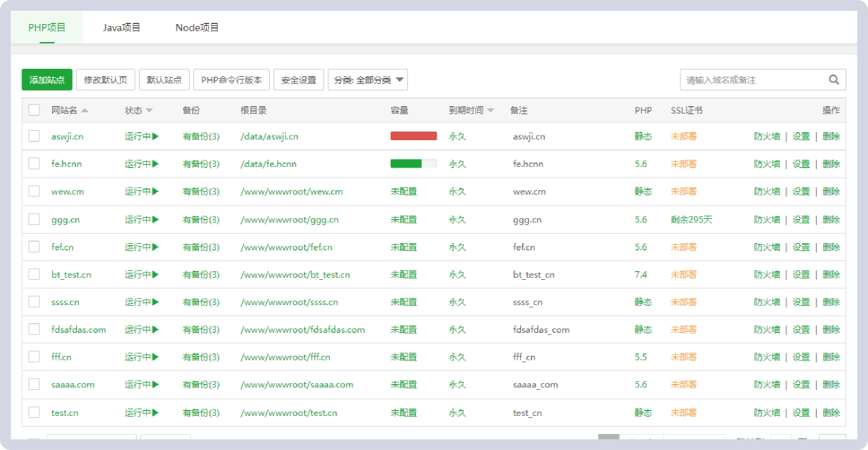Click 删除 link for saaaa.com
The height and width of the screenshot is (450, 868).
(x=831, y=385)
